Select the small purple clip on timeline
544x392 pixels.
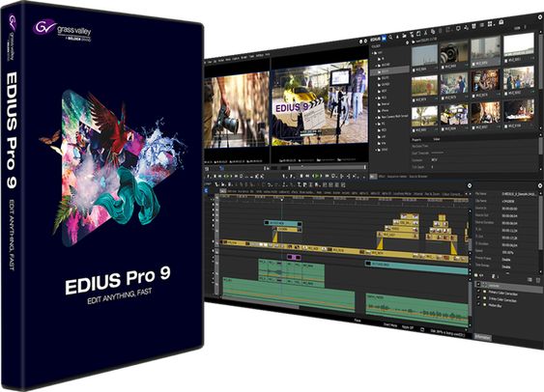tap(294, 257)
